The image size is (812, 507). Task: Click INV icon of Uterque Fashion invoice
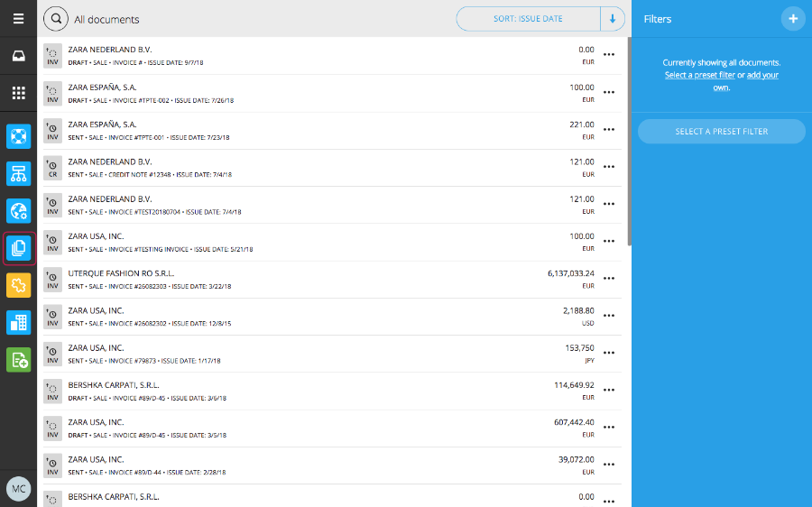52,280
